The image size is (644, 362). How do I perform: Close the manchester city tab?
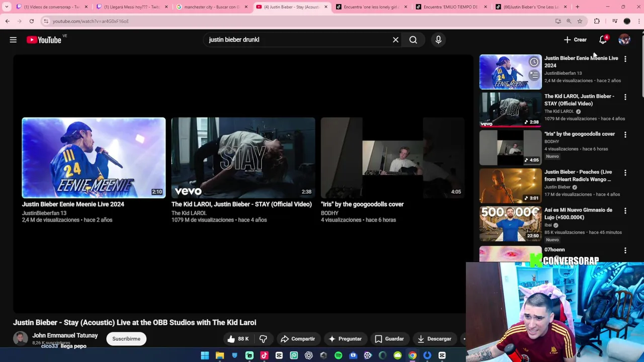(x=246, y=7)
